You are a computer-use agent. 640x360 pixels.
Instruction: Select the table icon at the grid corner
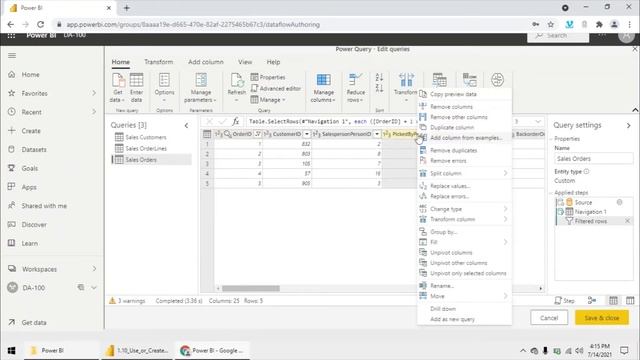click(x=207, y=134)
